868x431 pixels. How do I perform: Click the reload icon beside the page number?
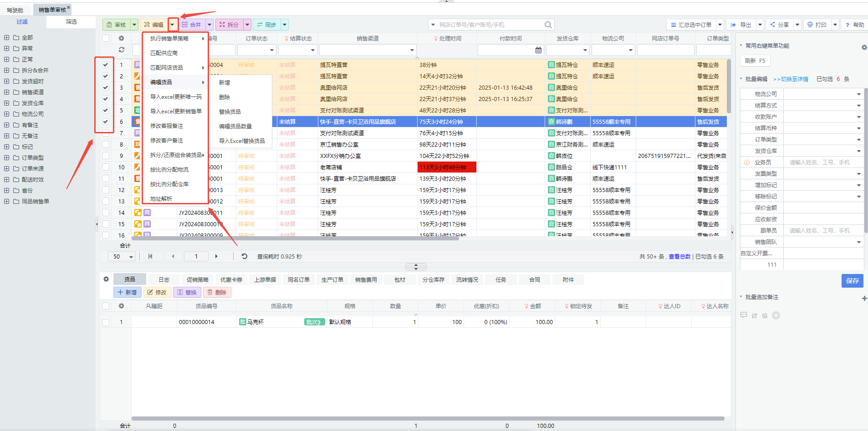click(x=244, y=256)
